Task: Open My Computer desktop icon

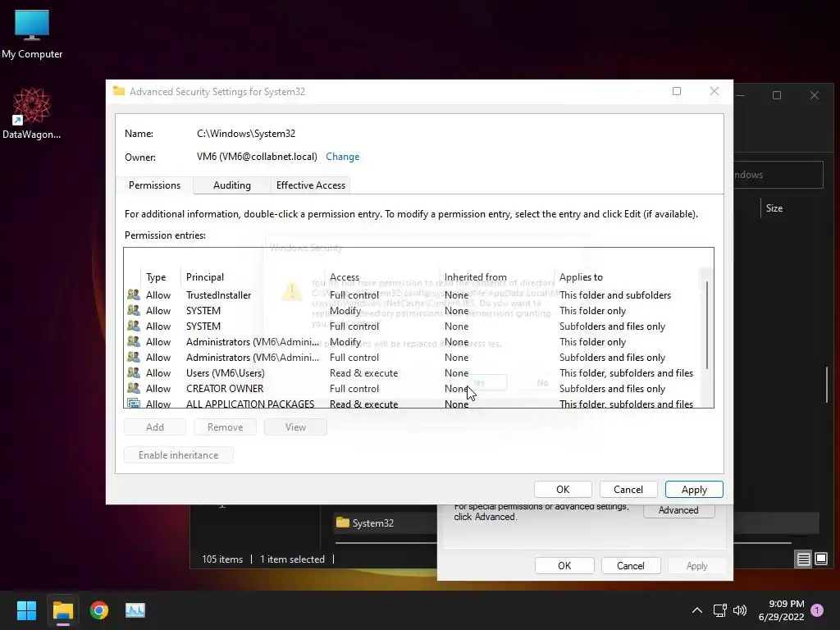Action: (32, 34)
